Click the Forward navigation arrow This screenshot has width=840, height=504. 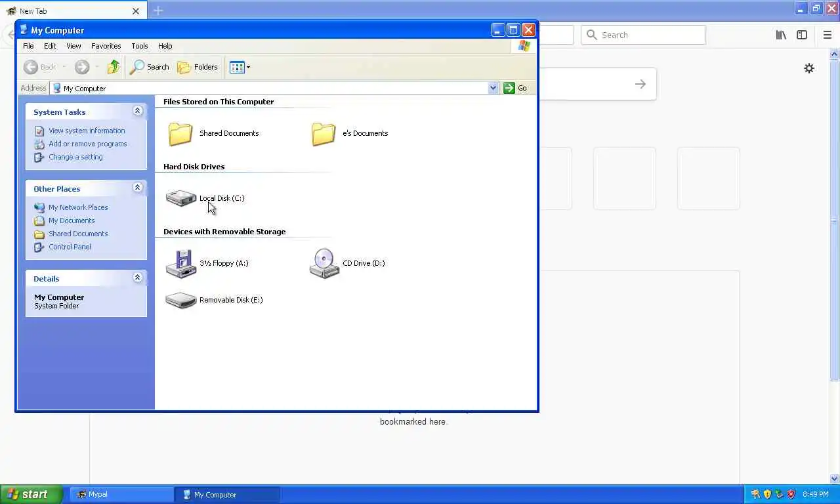pos(82,67)
